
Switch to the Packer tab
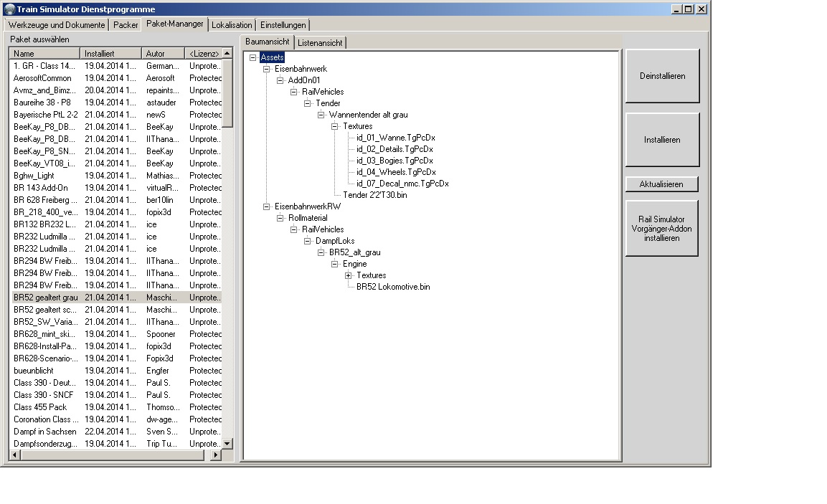pos(126,25)
